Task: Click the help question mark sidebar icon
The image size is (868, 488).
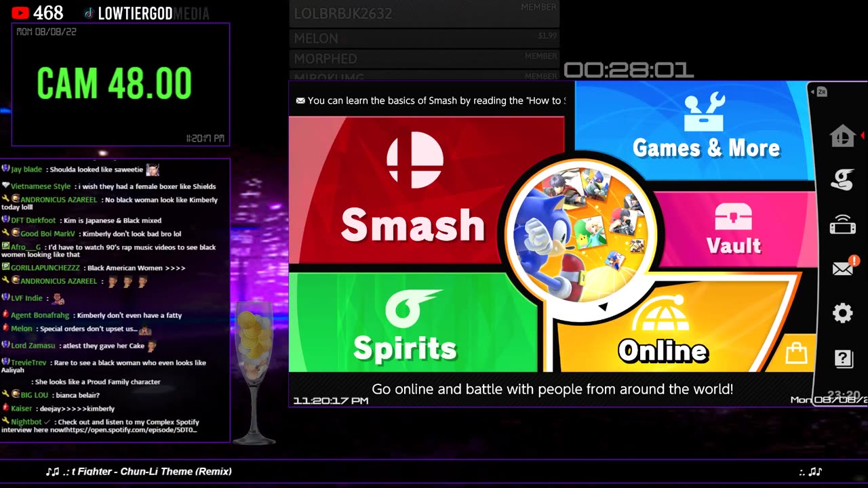Action: point(844,359)
